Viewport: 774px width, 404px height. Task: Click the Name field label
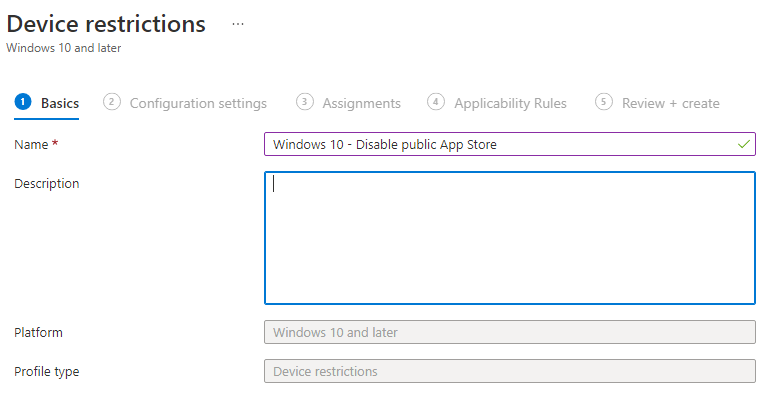pos(31,144)
